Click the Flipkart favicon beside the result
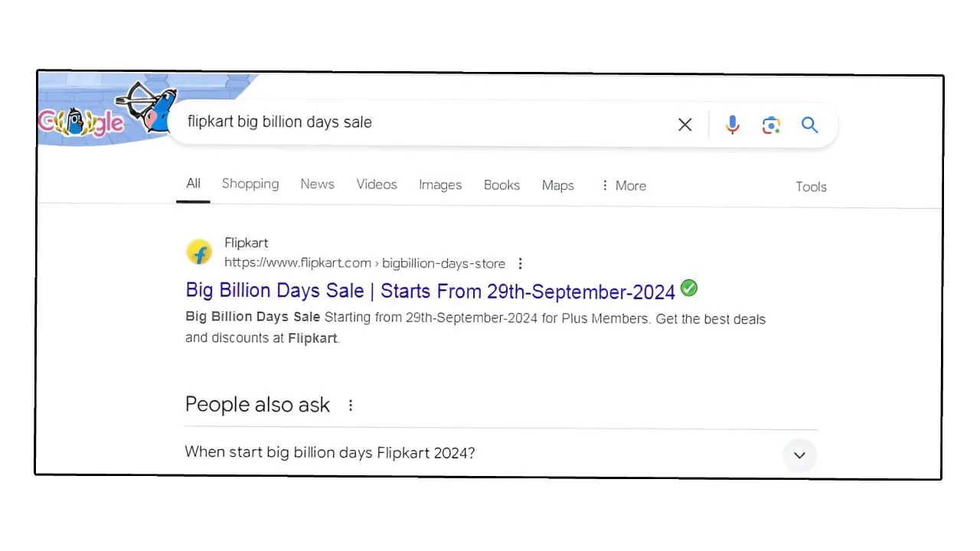Image resolution: width=980 pixels, height=551 pixels. (199, 253)
